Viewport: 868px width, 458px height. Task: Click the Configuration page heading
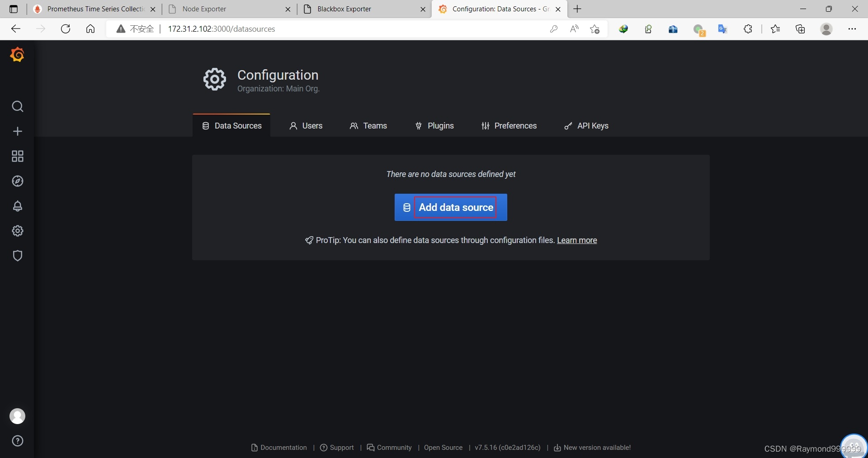pos(278,75)
